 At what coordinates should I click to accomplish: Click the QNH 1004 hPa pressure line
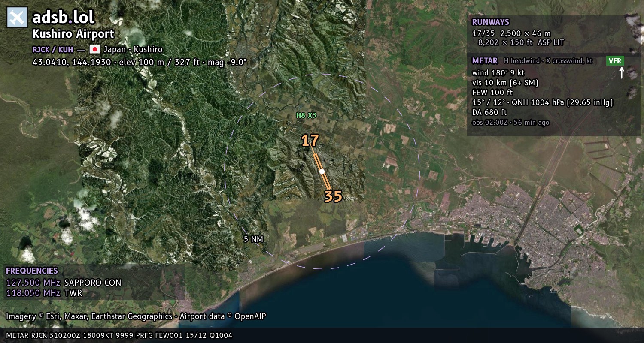point(542,102)
